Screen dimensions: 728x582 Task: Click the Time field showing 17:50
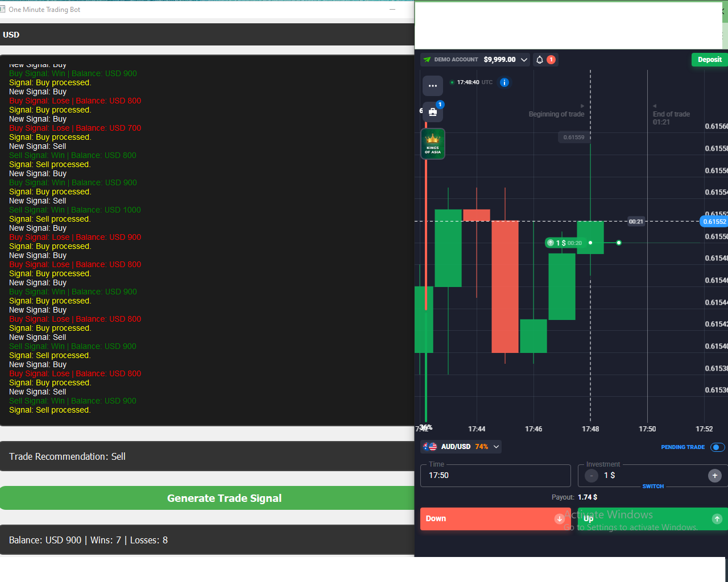(x=495, y=475)
